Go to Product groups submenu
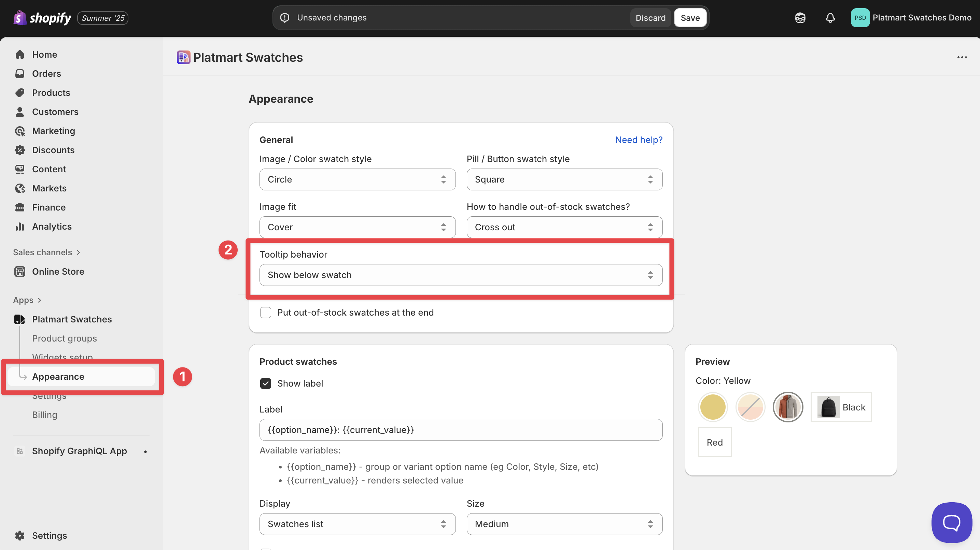The image size is (980, 550). 64,339
